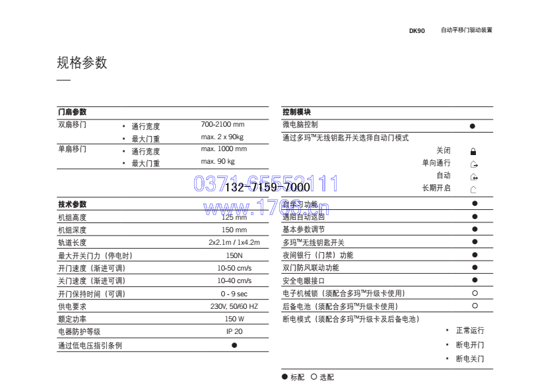Screen dimensions: 534x392
Task: Click the 通过低电压指引条例 label
Action: 90,346
